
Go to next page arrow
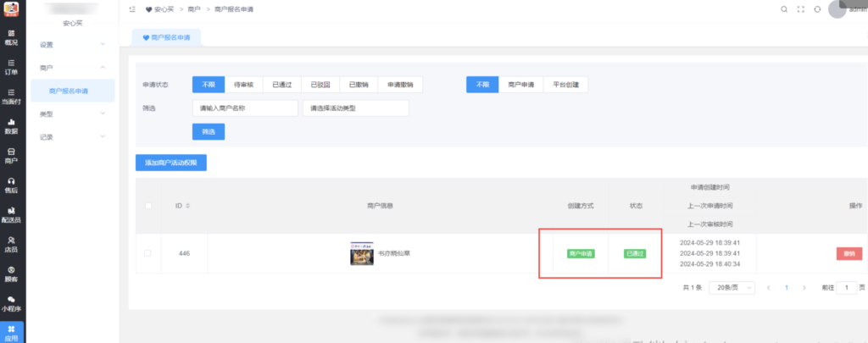(804, 288)
